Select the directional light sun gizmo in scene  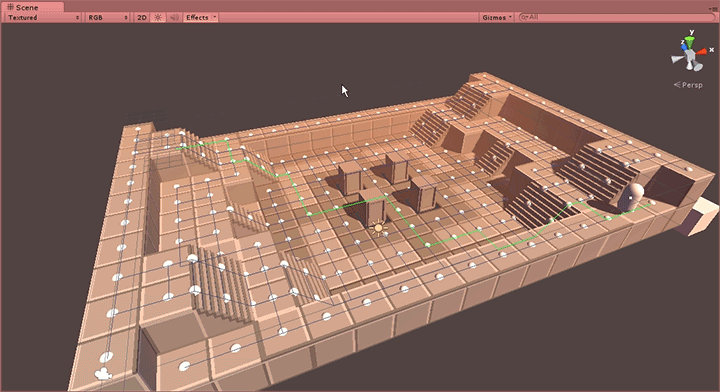(378, 227)
